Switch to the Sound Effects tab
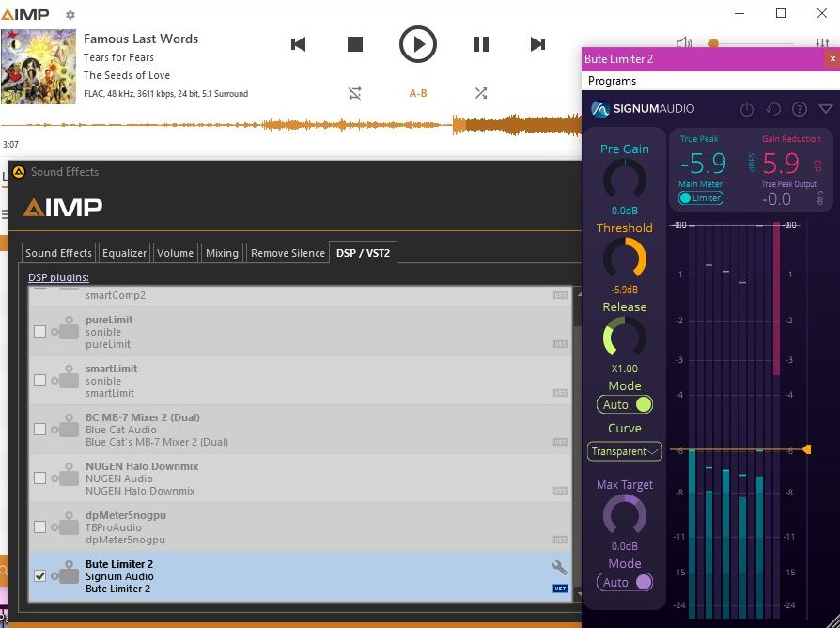Screen dimensions: 840x628 (58, 253)
